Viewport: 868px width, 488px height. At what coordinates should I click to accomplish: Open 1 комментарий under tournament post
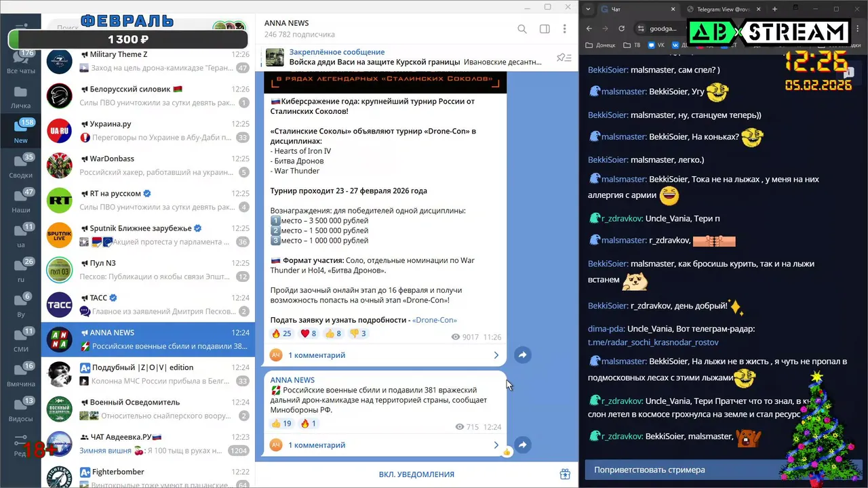384,354
